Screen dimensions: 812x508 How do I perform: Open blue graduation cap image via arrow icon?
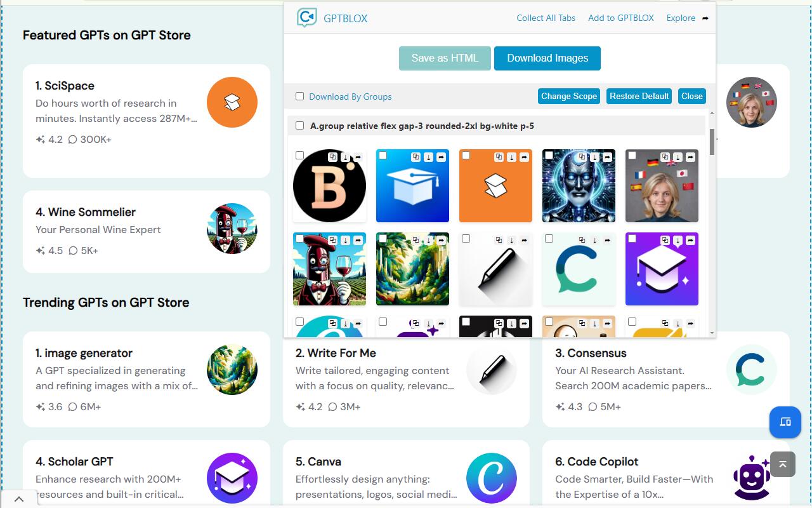tap(441, 157)
